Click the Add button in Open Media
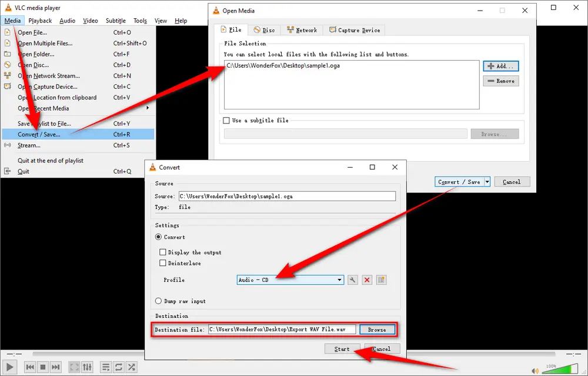Screen dimensions: 588x376 coord(501,66)
